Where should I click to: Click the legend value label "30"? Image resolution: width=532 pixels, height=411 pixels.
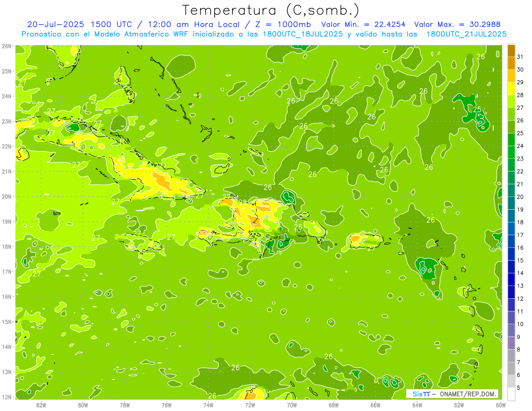click(520, 70)
